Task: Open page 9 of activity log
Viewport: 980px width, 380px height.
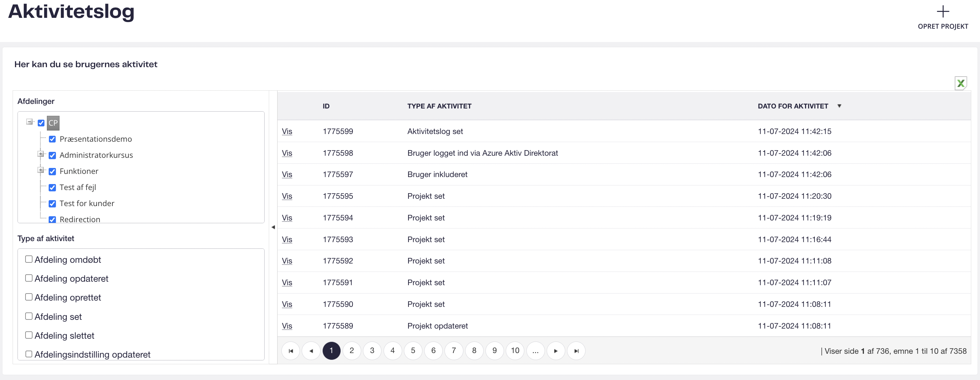Action: (495, 351)
